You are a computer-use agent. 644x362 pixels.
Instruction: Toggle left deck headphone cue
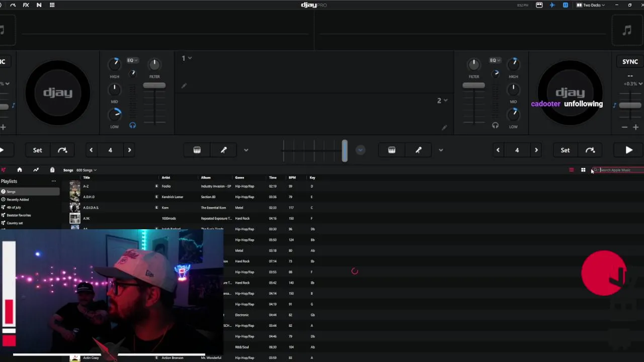pos(132,125)
